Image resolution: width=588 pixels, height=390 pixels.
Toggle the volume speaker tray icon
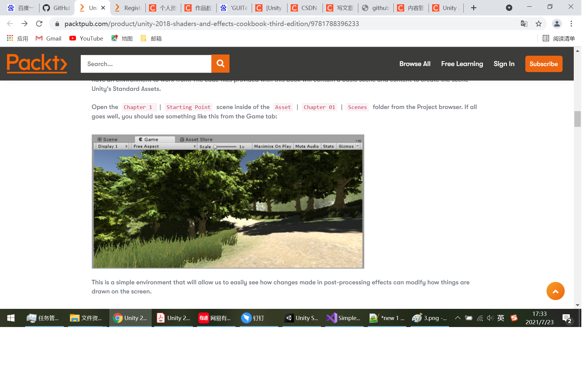click(x=490, y=318)
